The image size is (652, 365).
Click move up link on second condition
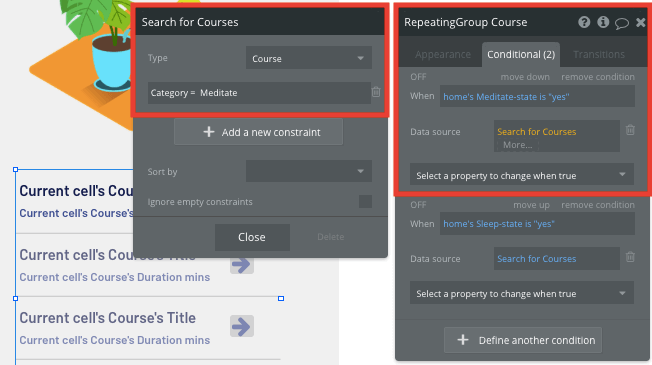click(x=531, y=205)
